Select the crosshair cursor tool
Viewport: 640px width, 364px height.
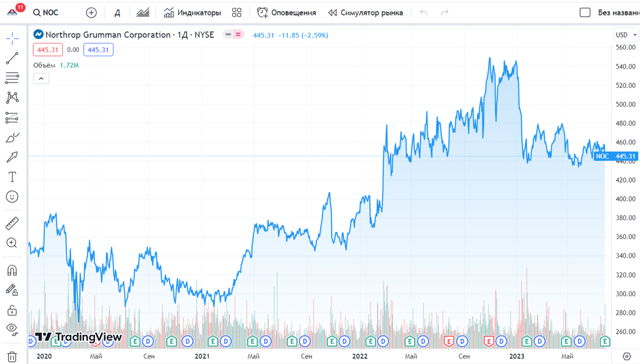[12, 38]
